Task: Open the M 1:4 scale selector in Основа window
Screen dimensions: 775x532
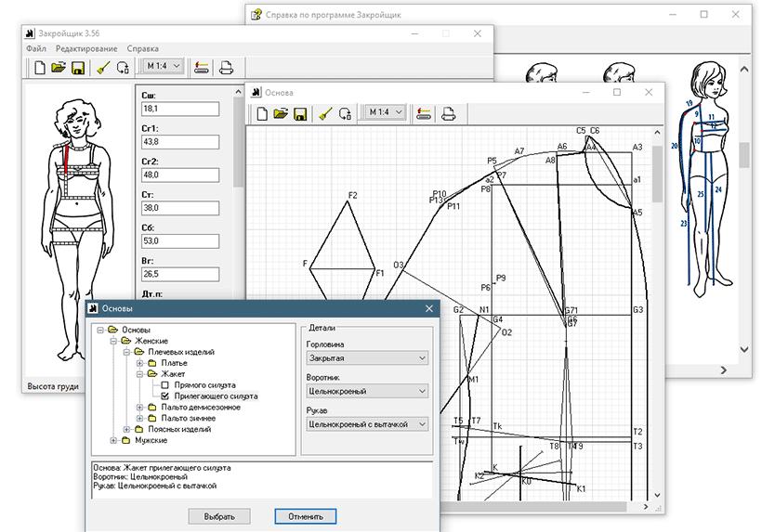Action: (x=384, y=112)
